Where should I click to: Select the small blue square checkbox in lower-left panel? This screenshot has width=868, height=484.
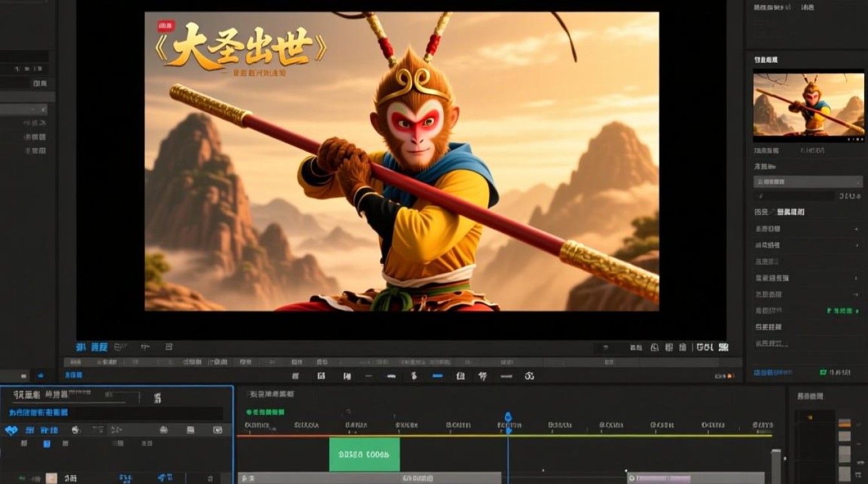(x=46, y=444)
